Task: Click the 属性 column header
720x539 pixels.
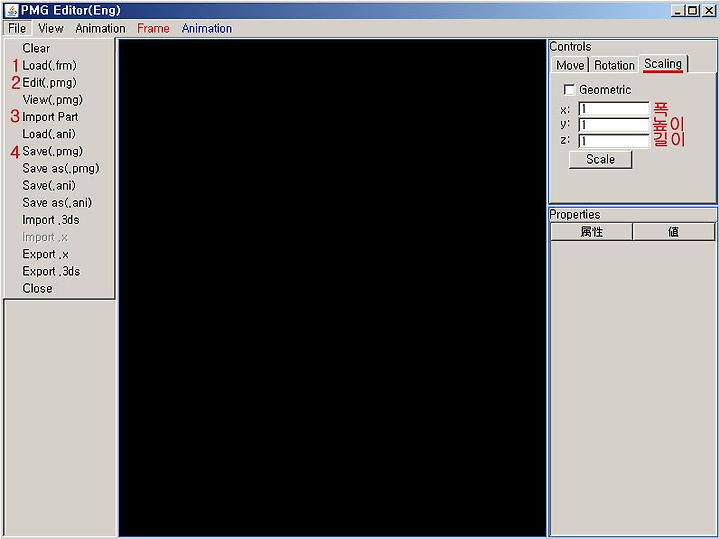Action: (x=591, y=232)
